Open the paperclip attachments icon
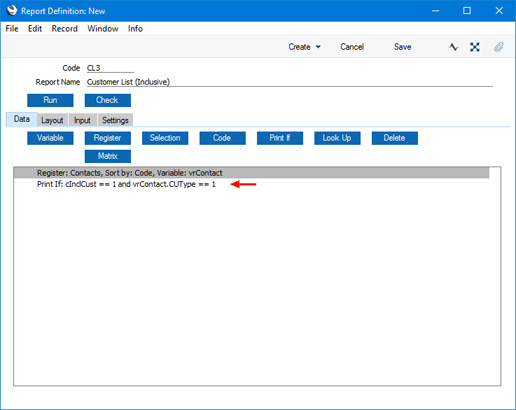The image size is (516, 410). pos(498,47)
